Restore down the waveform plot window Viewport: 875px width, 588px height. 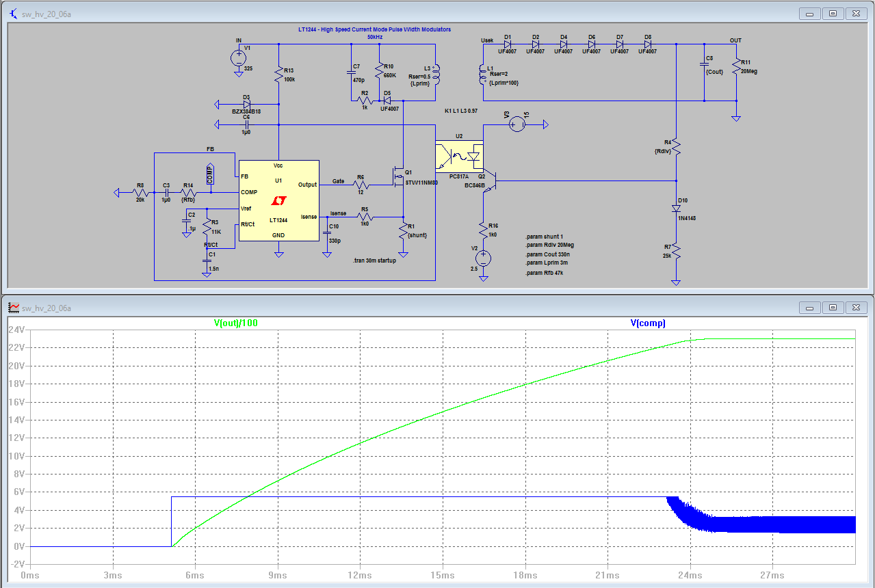[x=833, y=308]
